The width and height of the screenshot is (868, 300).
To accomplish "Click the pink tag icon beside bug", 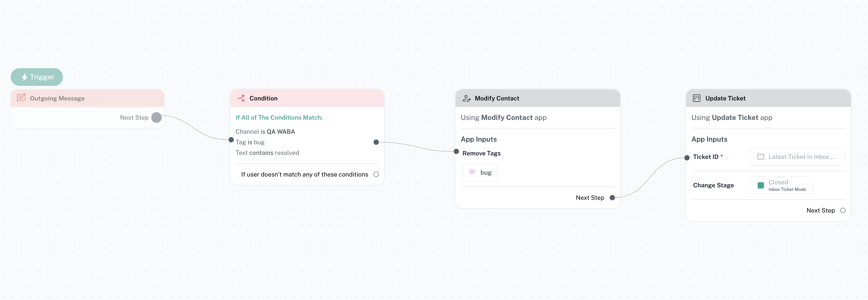I will click(x=472, y=172).
